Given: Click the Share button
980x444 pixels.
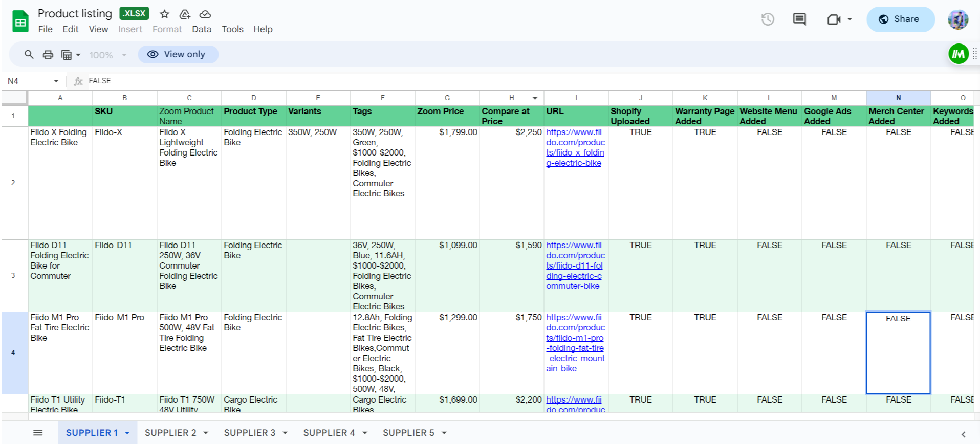Looking at the screenshot, I should coord(900,19).
